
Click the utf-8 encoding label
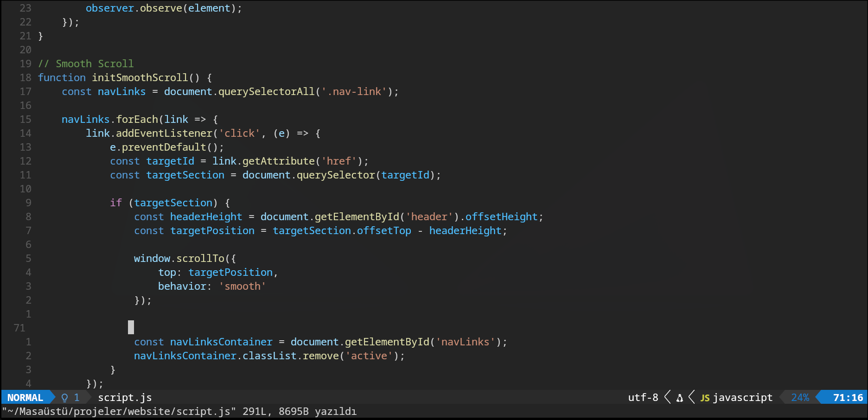pos(643,397)
